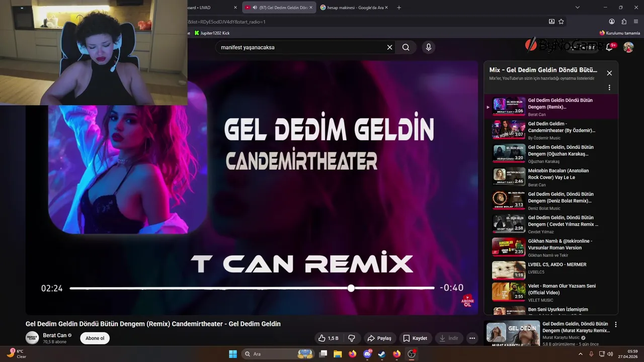Open the browser extensions puzzle icon

[624, 22]
